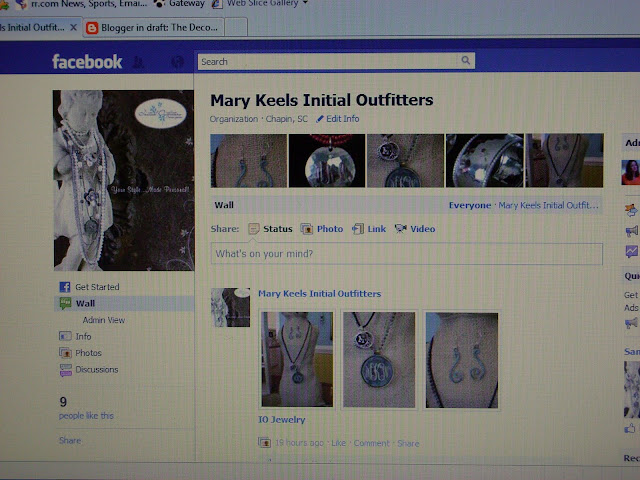Screen dimensions: 640x480
Task: Click 19 hours ago timestamp
Action: [x=299, y=443]
